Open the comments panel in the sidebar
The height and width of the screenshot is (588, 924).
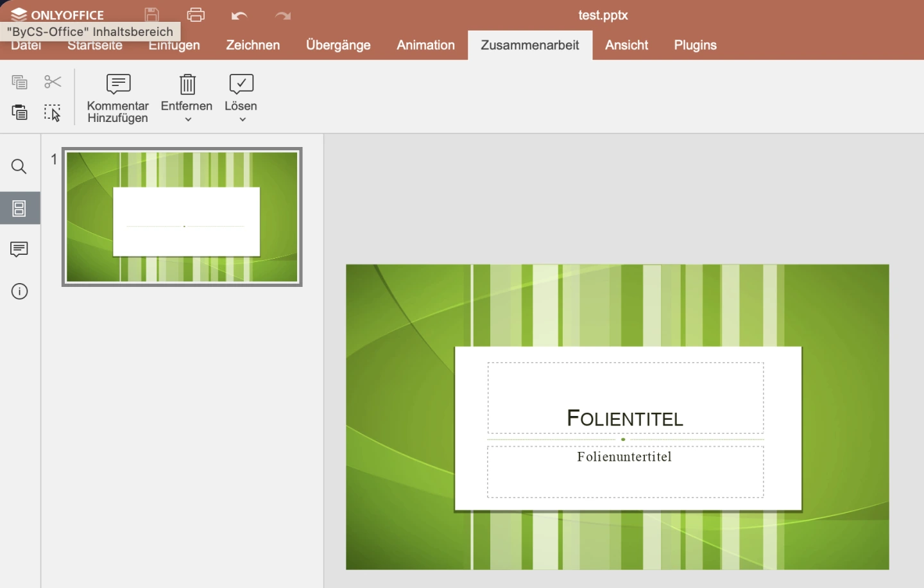[19, 249]
